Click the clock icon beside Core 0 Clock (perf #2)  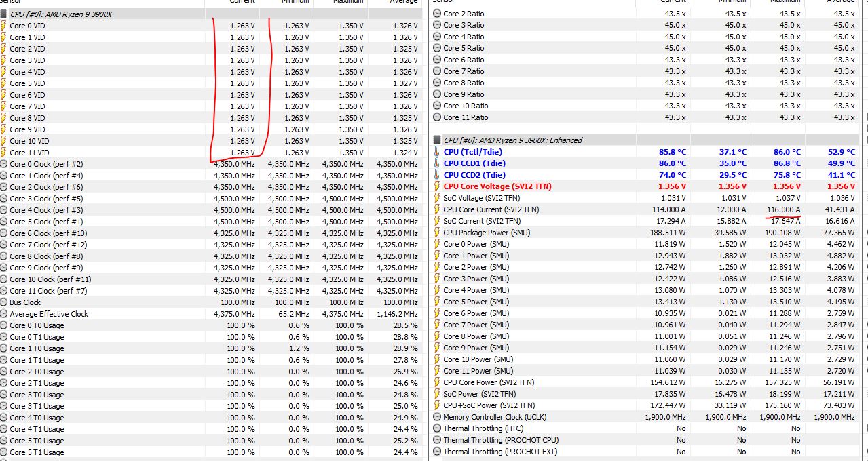[3, 164]
